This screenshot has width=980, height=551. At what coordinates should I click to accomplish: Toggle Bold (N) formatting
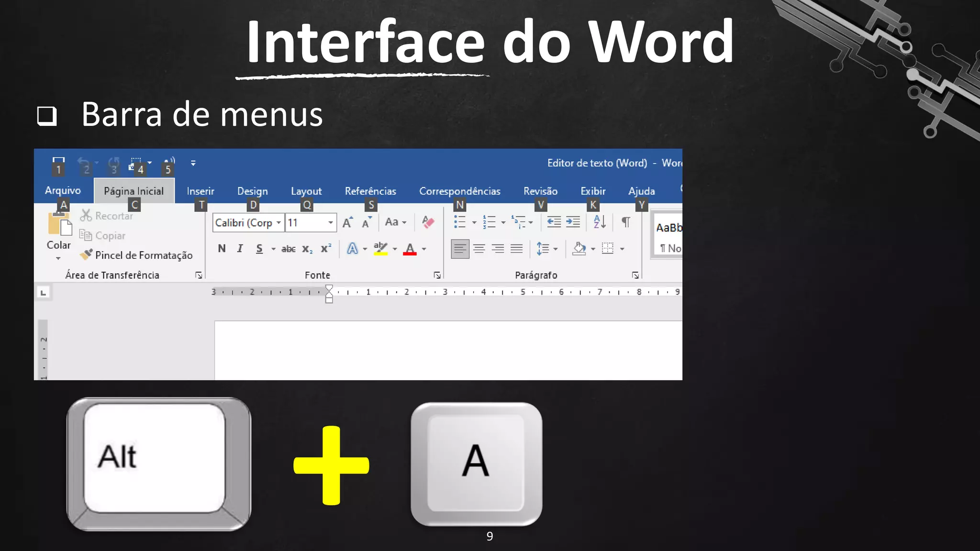(x=222, y=248)
